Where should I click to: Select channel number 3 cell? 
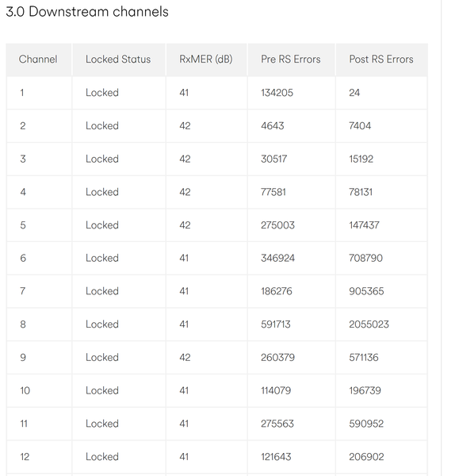coord(23,159)
